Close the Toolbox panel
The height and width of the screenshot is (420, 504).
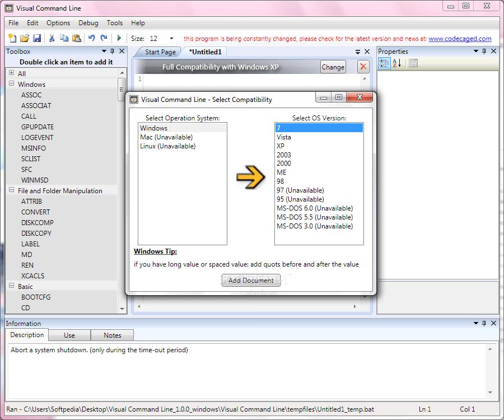pyautogui.click(x=122, y=51)
